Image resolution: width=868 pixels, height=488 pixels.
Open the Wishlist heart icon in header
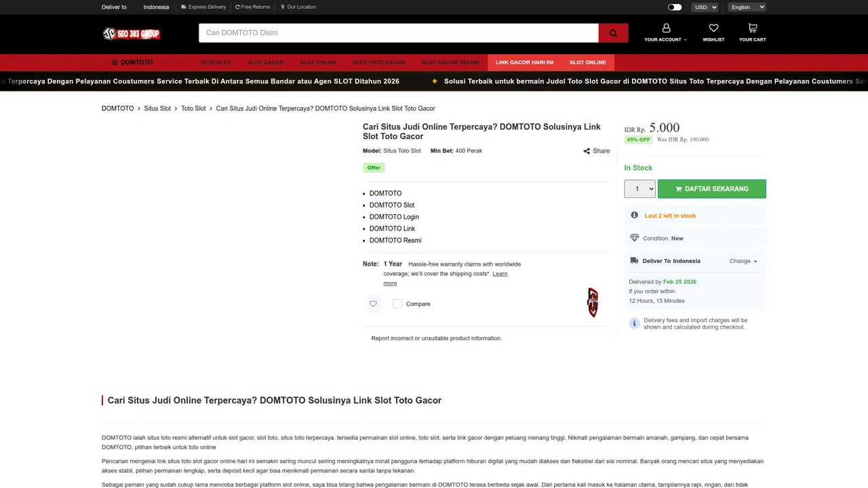(713, 28)
